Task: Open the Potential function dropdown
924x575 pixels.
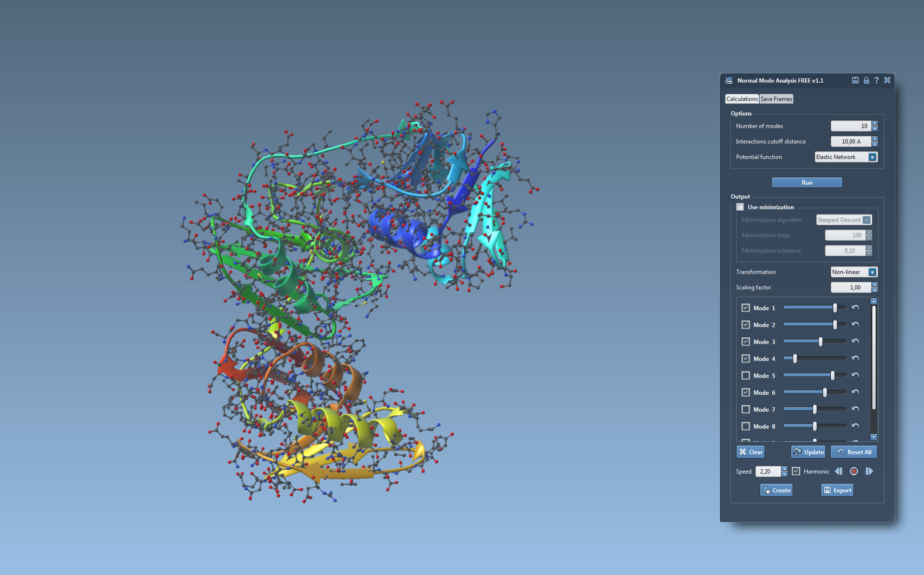Action: (x=872, y=157)
